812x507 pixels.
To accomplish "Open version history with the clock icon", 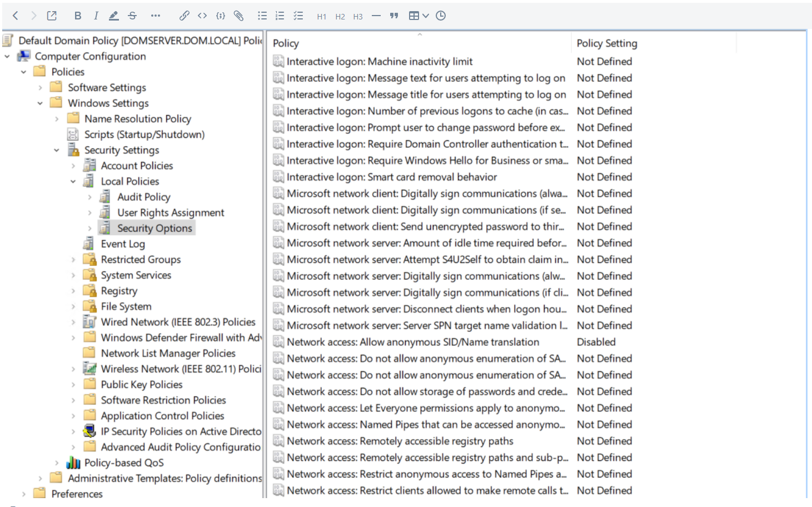I will pyautogui.click(x=441, y=16).
